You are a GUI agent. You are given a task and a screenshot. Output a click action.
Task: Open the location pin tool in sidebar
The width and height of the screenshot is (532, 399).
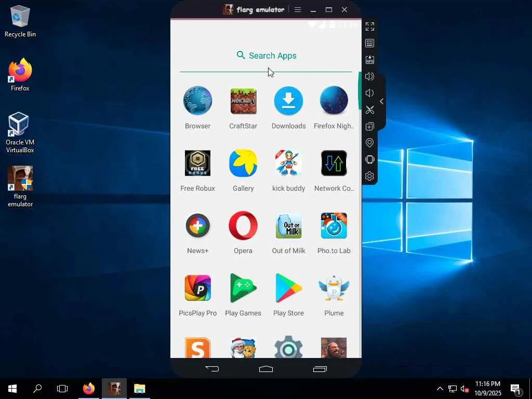[x=369, y=143]
